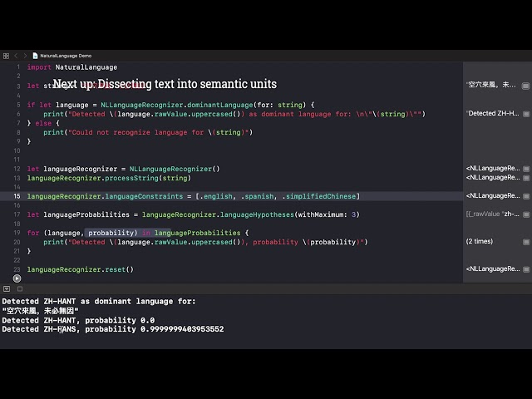Show inline result for line 17 rawValue
The height and width of the screenshot is (399, 532).
pyautogui.click(x=526, y=214)
